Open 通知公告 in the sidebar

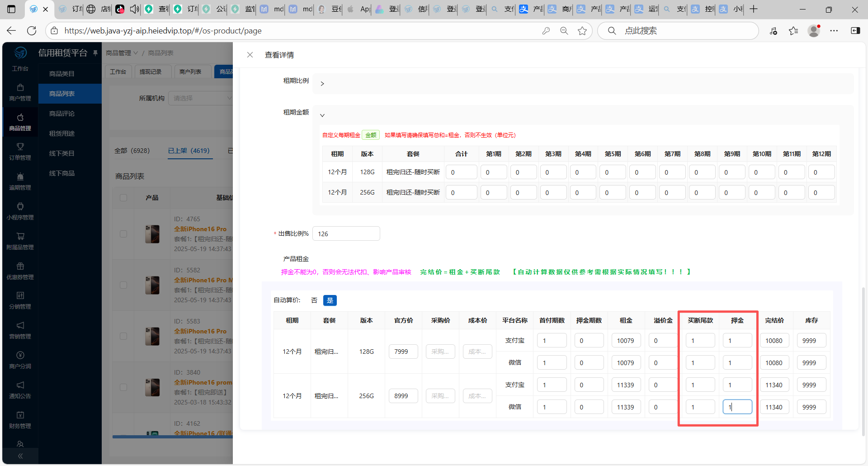tap(20, 390)
